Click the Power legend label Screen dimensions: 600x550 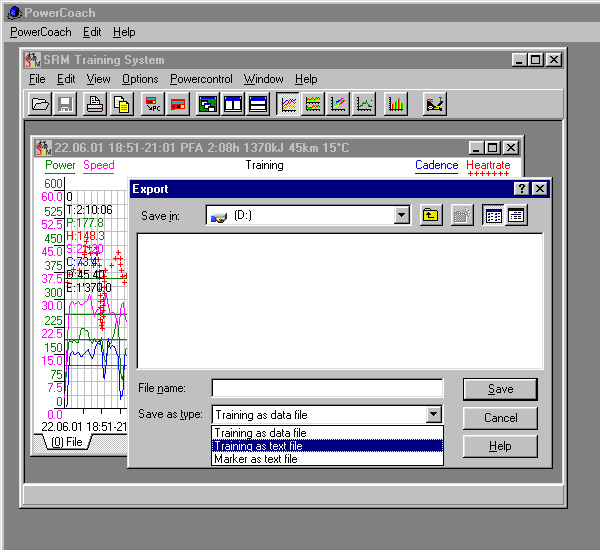click(60, 165)
